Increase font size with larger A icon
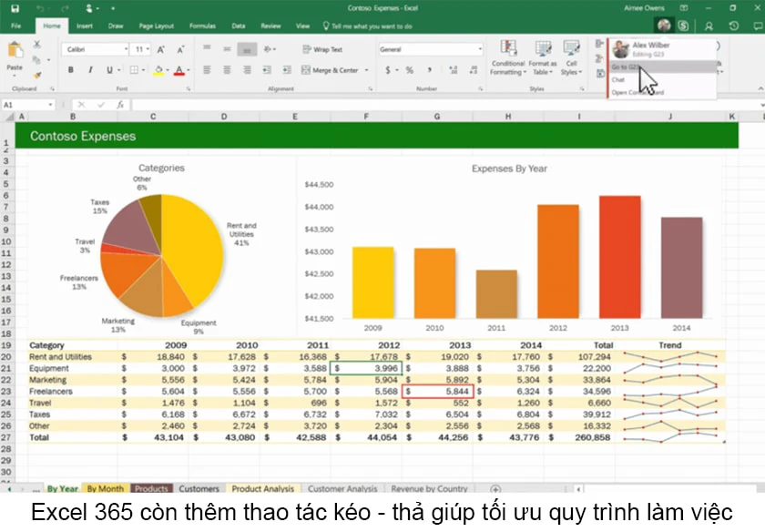This screenshot has height=532, width=765. (x=160, y=49)
